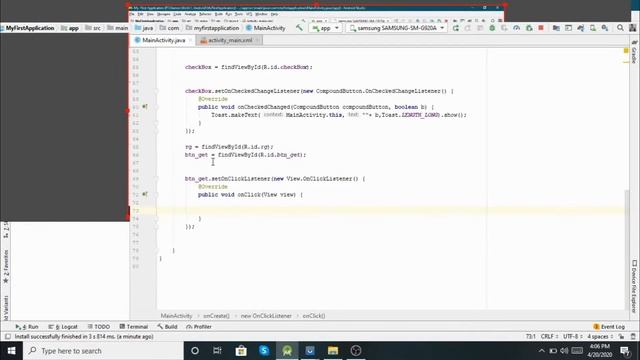Viewport: 640px width, 360px height.
Task: Click the red Stop button
Action: pos(541,28)
